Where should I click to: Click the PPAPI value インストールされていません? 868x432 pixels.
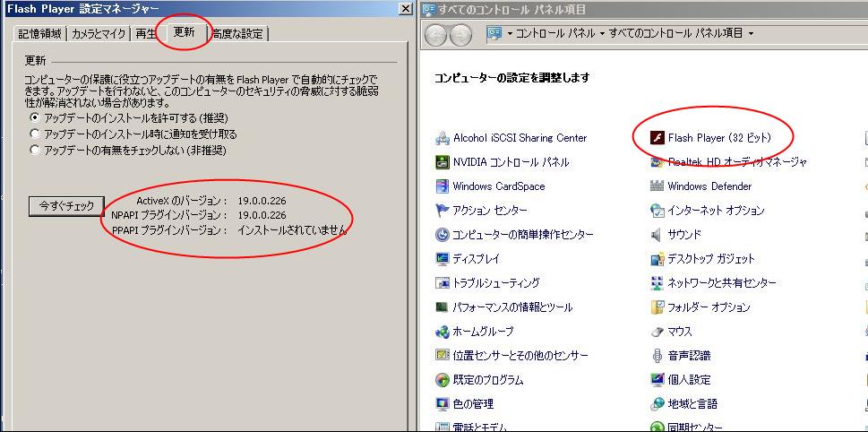click(x=292, y=229)
